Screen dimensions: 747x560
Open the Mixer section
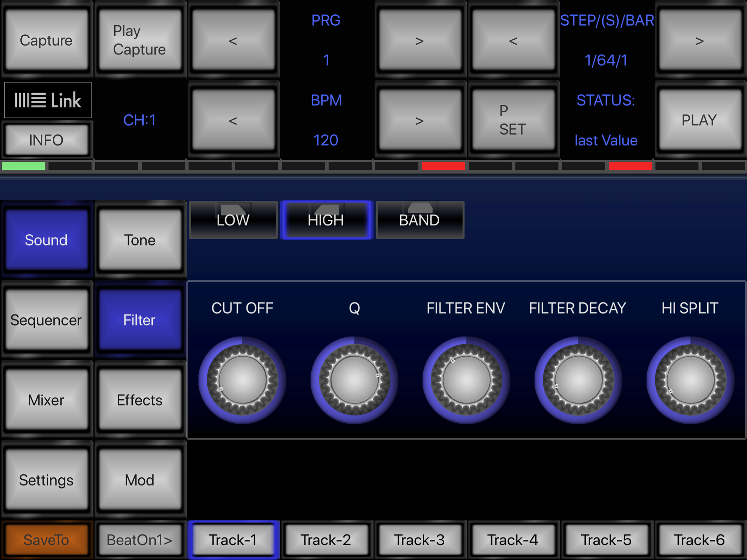[x=46, y=400]
